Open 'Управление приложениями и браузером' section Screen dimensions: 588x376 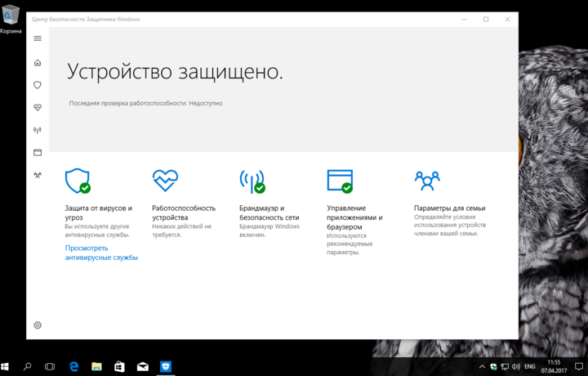coord(354,217)
